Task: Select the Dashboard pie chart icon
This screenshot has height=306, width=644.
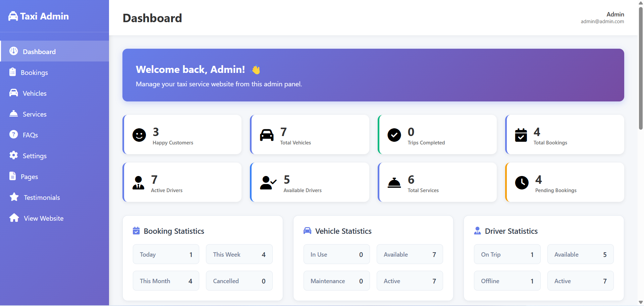Action: (13, 51)
